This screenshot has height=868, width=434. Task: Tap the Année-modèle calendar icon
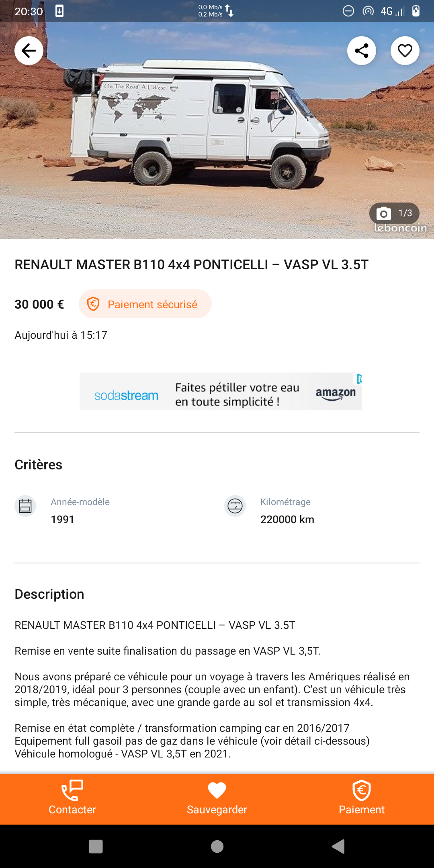(x=25, y=506)
